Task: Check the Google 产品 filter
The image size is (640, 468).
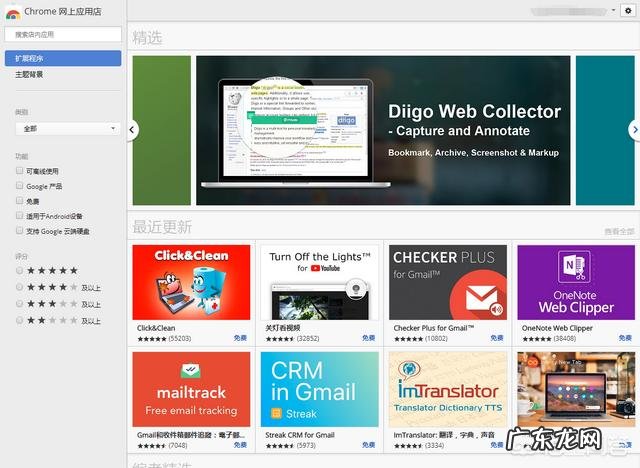Action: pos(19,186)
